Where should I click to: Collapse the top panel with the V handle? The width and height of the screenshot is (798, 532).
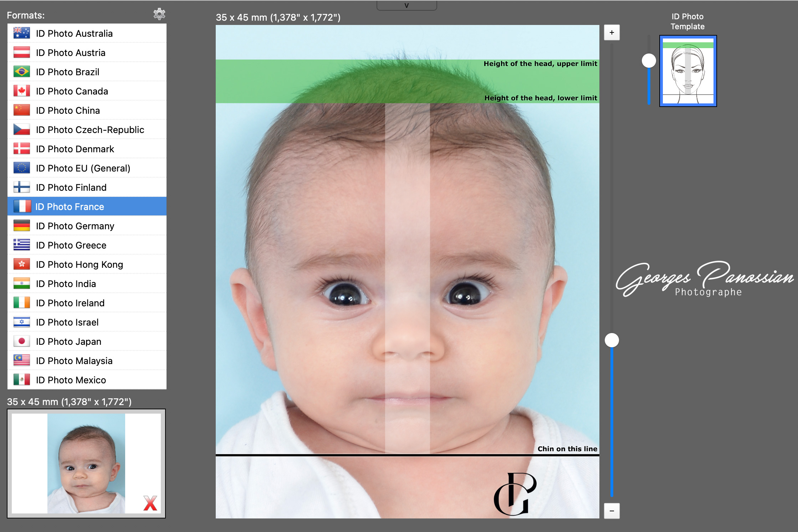coord(407,5)
